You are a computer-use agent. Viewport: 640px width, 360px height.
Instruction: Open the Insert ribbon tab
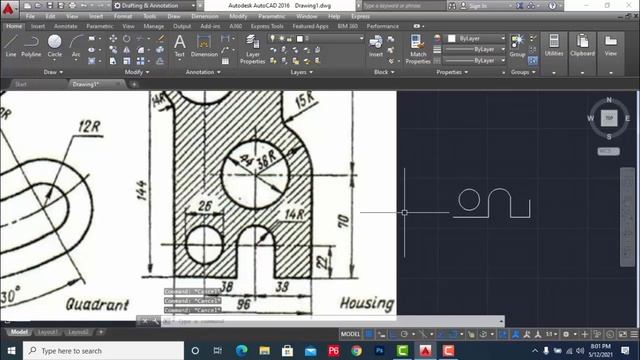click(38, 26)
